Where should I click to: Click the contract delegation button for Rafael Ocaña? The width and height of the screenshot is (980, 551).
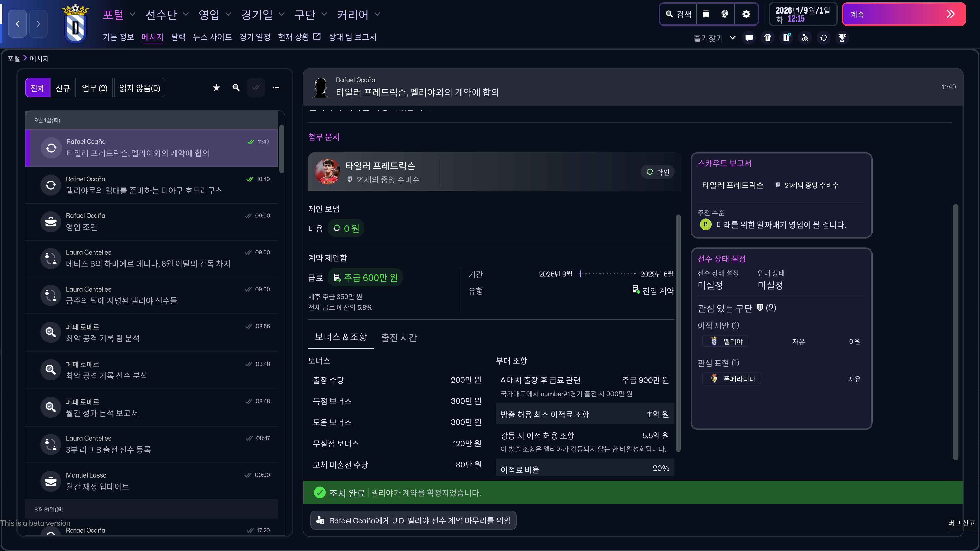pos(413,521)
